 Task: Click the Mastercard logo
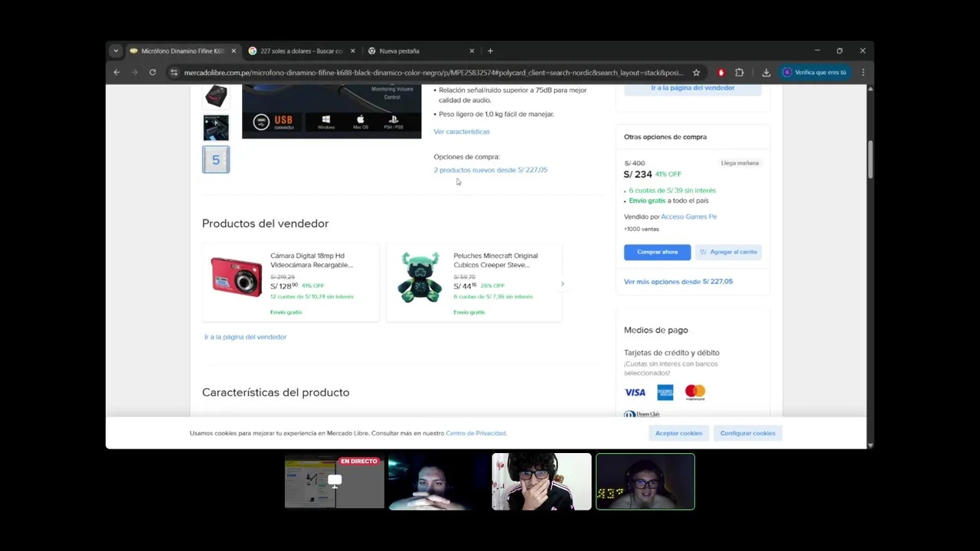point(695,393)
